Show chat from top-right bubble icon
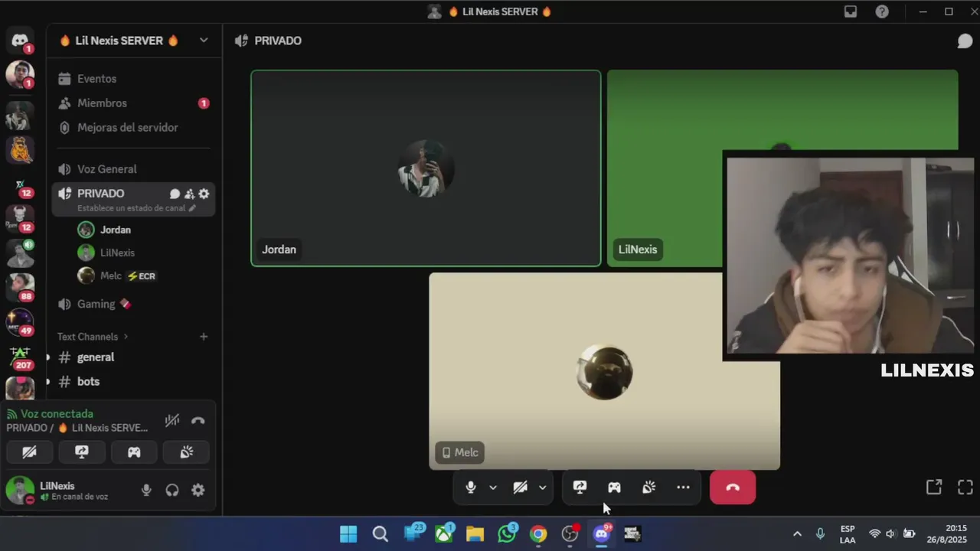This screenshot has height=551, width=980. [965, 41]
